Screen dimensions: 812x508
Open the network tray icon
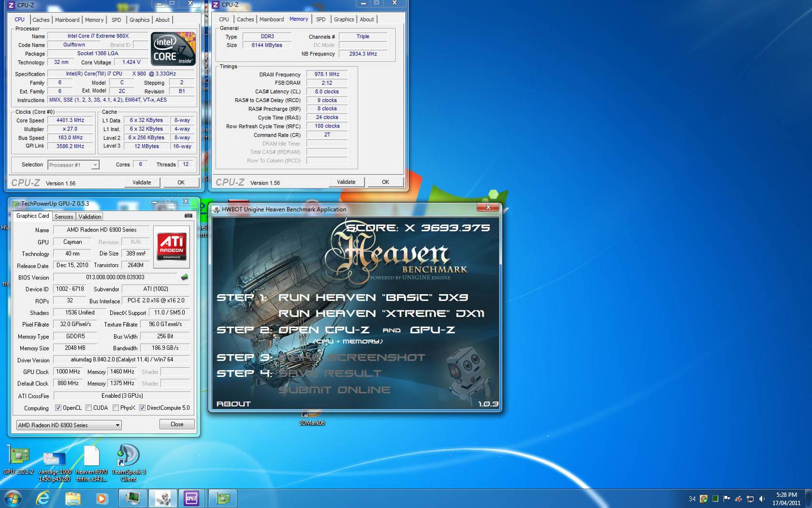point(750,499)
